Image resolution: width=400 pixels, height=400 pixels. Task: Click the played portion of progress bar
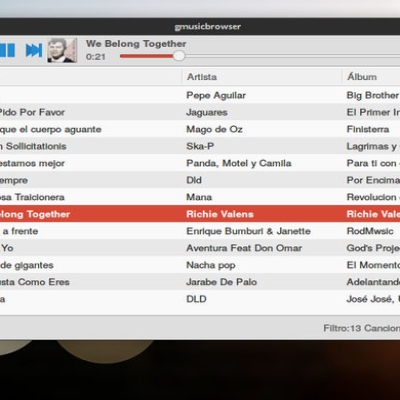(x=147, y=56)
